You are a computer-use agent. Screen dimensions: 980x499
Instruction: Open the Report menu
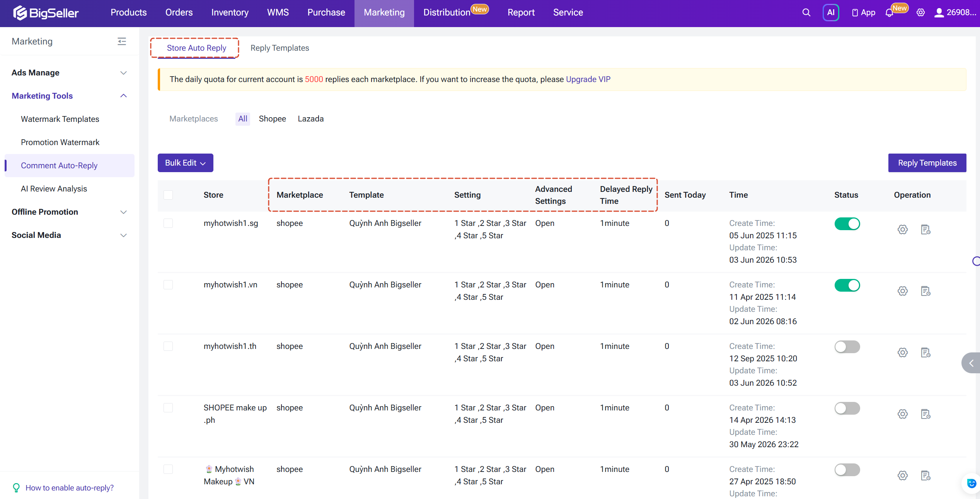[521, 13]
